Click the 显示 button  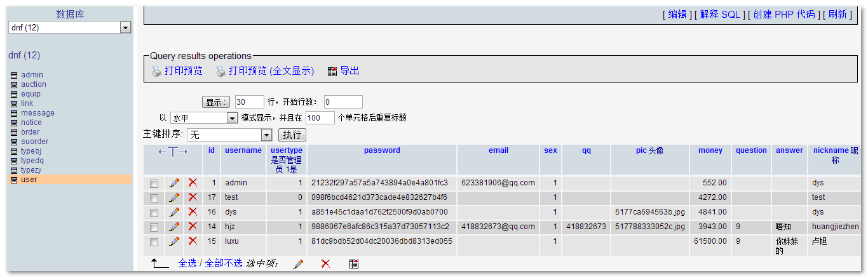pos(216,102)
